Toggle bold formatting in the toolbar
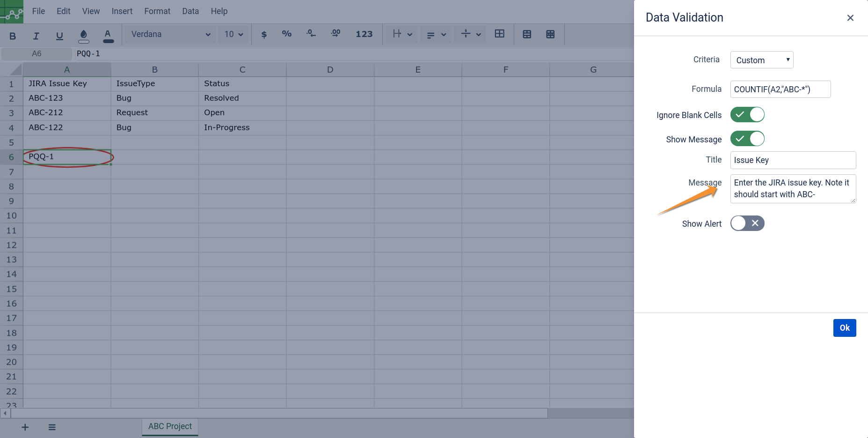This screenshot has height=438, width=868. coord(13,35)
